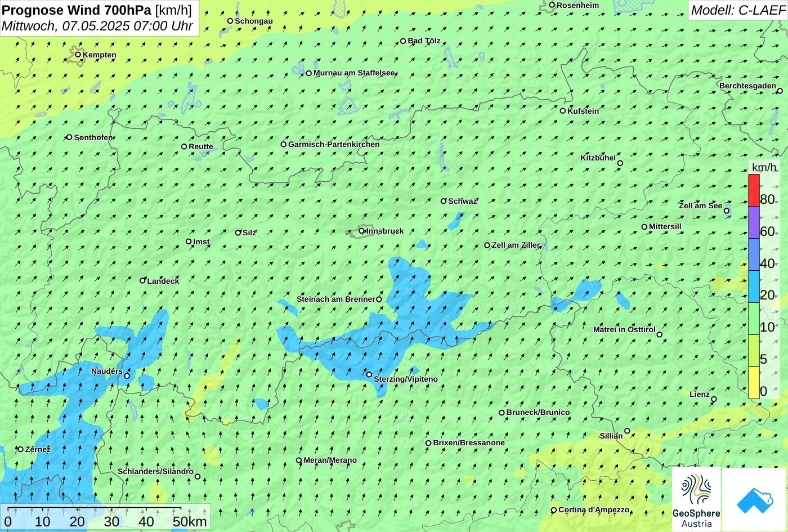Viewport: 788px width, 532px height.
Task: Click the Zell am See marker
Action: (x=726, y=211)
